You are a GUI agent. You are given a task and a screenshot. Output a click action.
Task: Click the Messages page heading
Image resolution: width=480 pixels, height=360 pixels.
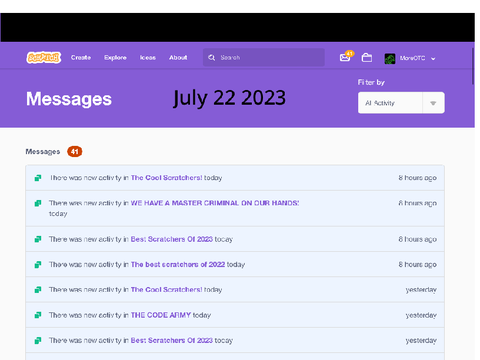click(69, 99)
